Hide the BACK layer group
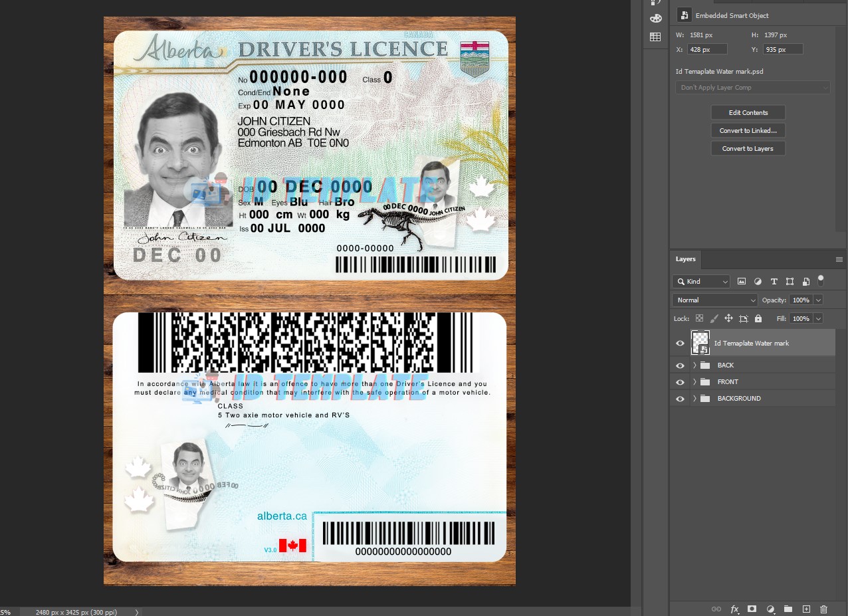 [x=680, y=365]
